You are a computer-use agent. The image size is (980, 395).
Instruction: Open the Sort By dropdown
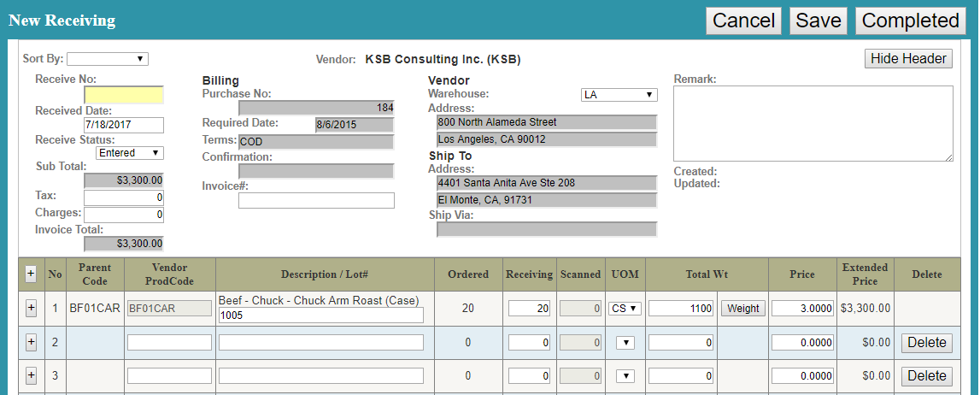pos(108,59)
